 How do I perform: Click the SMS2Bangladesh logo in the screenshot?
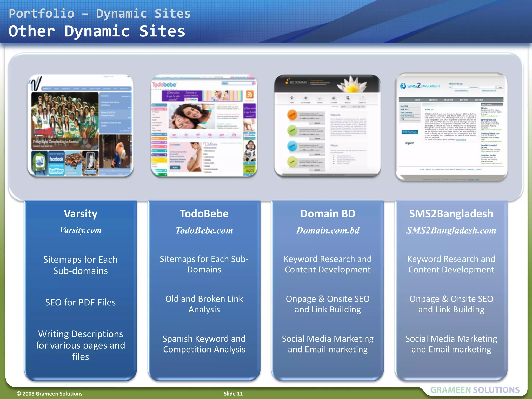point(420,86)
